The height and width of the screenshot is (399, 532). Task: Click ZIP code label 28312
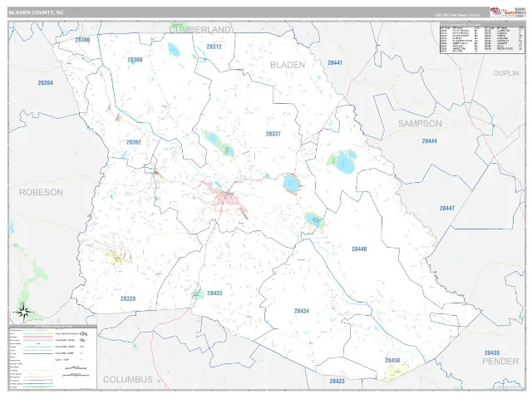214,47
